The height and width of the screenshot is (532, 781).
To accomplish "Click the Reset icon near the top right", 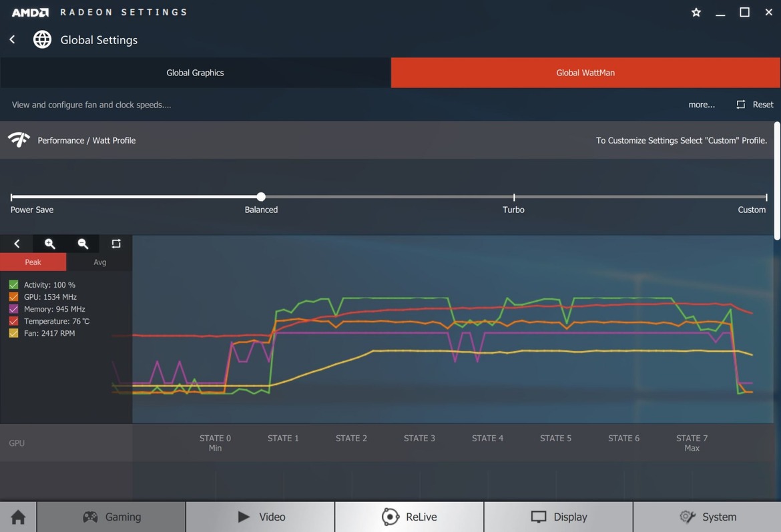I will pyautogui.click(x=741, y=105).
